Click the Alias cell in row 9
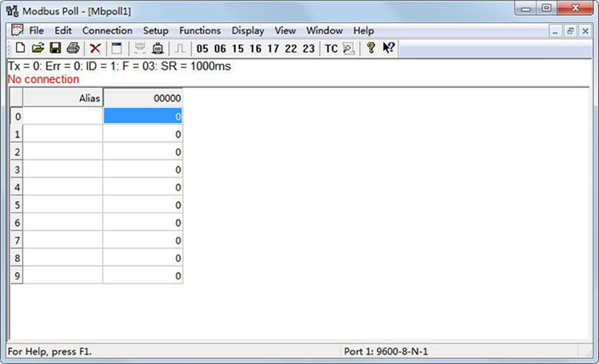Screen dimensions: 599x364 (x=63, y=275)
